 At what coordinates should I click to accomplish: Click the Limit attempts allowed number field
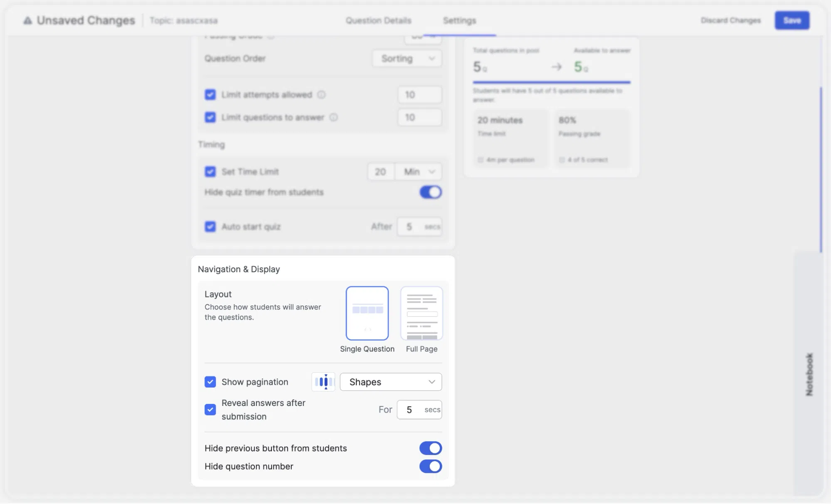pos(420,95)
